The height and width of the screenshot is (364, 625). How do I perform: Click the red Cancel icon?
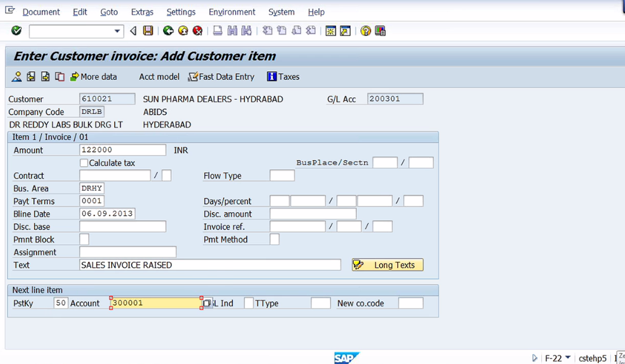197,30
